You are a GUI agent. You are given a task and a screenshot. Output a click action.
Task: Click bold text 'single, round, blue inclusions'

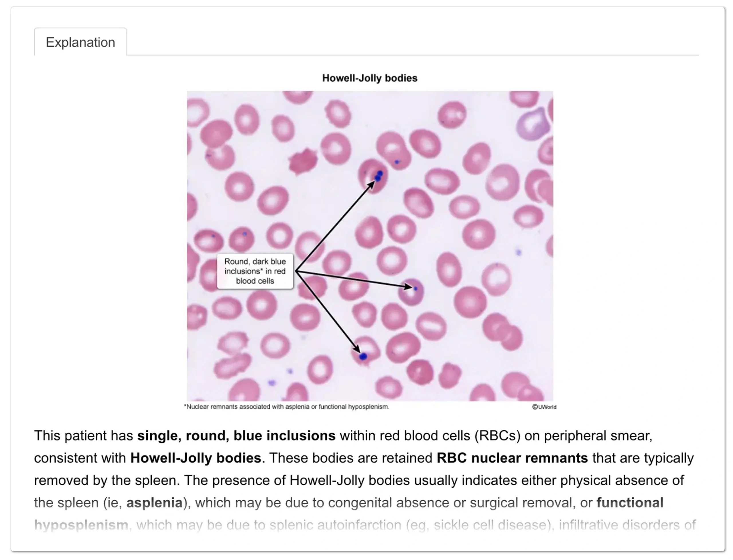pyautogui.click(x=236, y=436)
